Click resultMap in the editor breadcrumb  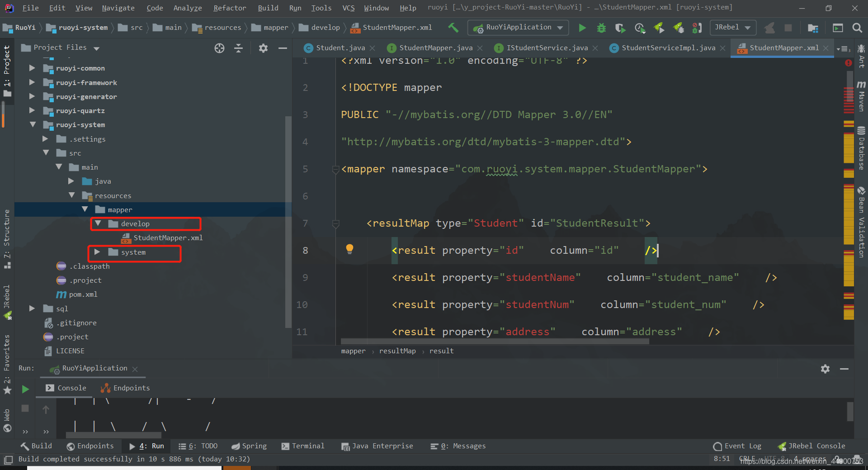tap(397, 351)
